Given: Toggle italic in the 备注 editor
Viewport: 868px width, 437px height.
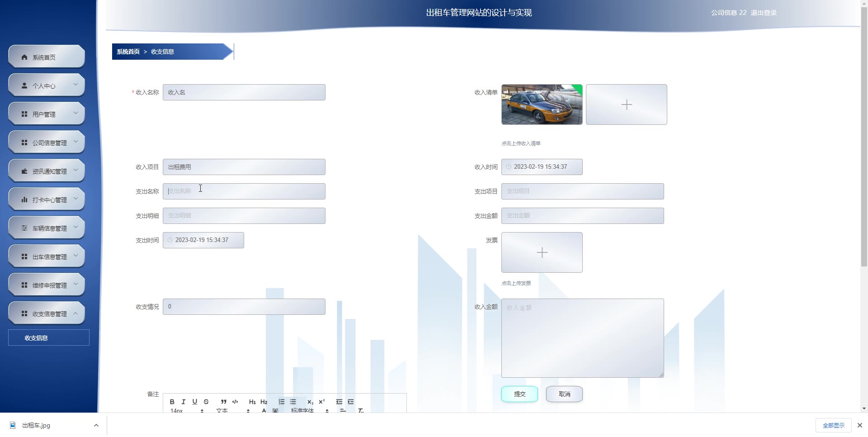Looking at the screenshot, I should (183, 402).
